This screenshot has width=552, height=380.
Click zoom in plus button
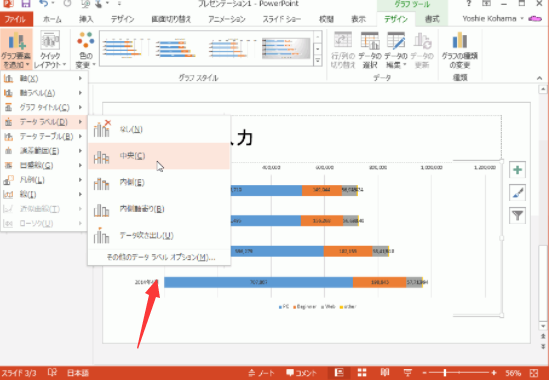(494, 373)
